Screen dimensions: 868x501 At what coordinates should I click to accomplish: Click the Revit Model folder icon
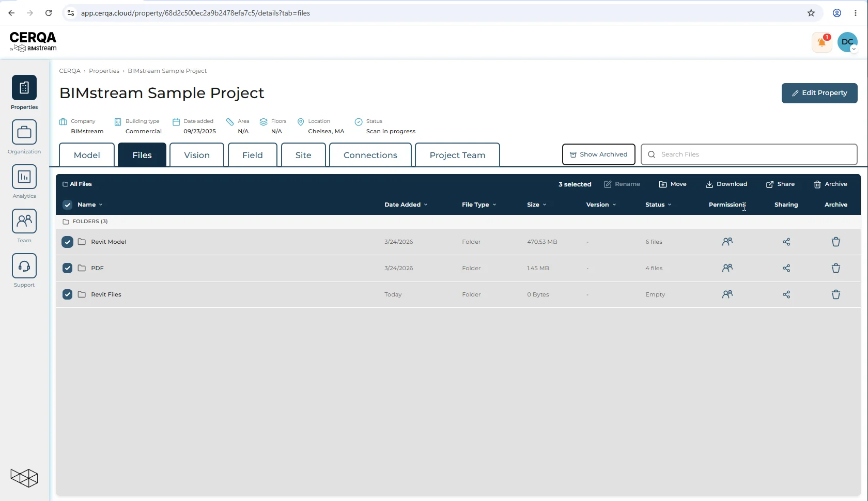(x=82, y=242)
